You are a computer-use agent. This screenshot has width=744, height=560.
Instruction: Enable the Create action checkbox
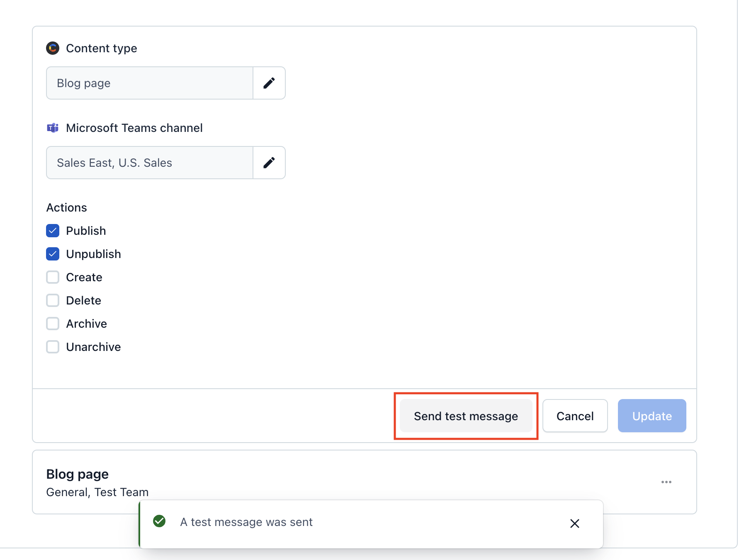(x=53, y=277)
